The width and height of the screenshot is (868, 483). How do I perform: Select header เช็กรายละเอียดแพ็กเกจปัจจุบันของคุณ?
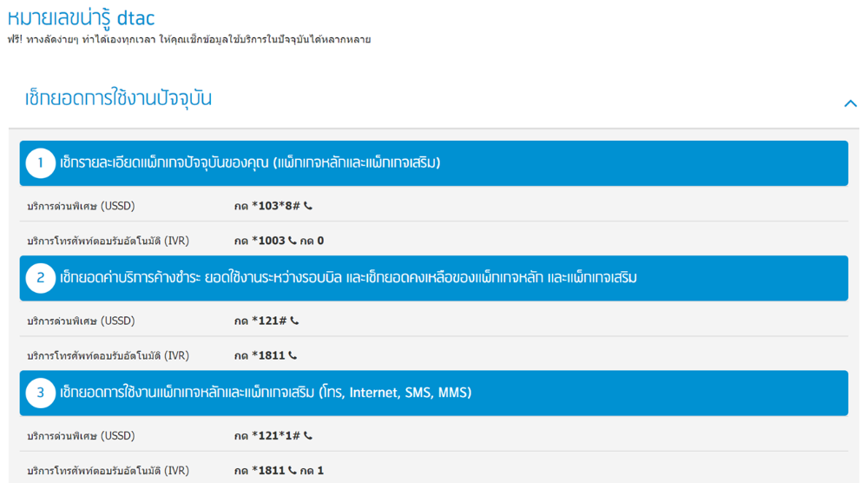[x=433, y=163]
